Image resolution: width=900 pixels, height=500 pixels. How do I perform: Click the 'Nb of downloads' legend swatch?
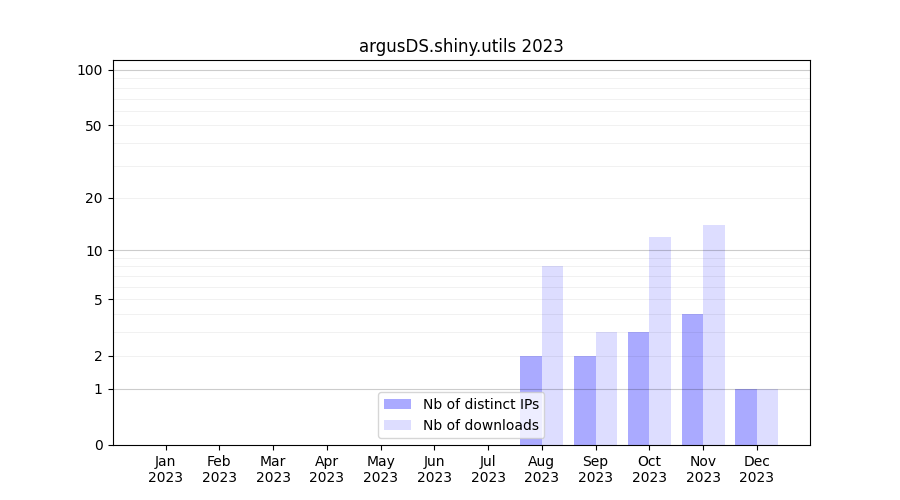(x=397, y=425)
